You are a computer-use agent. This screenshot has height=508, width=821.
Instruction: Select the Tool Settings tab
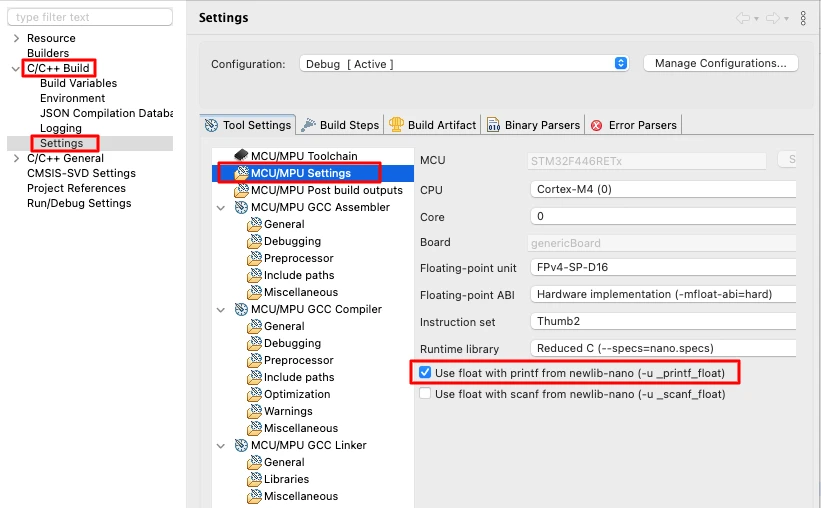point(248,125)
